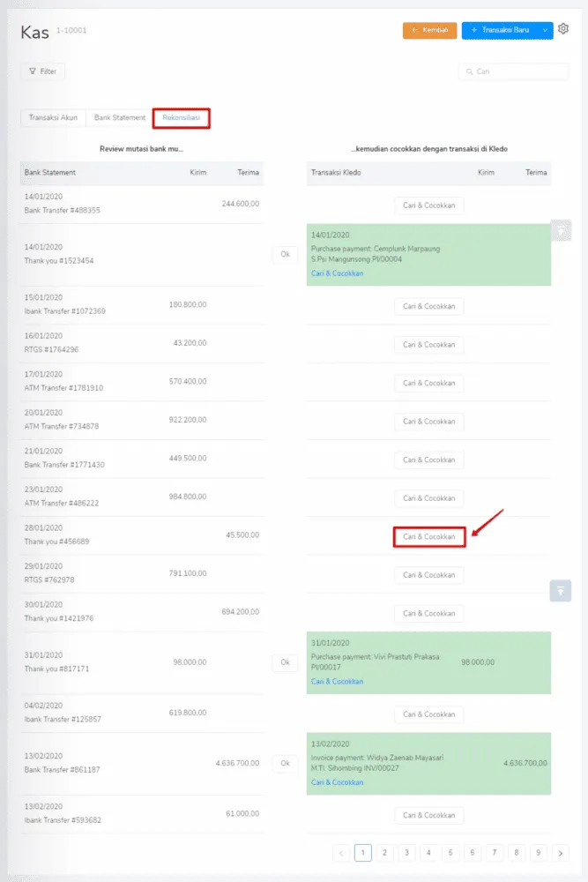Click the back-to-top icon beside the first green row
Viewport: 588px width, 882px height.
coord(561,230)
